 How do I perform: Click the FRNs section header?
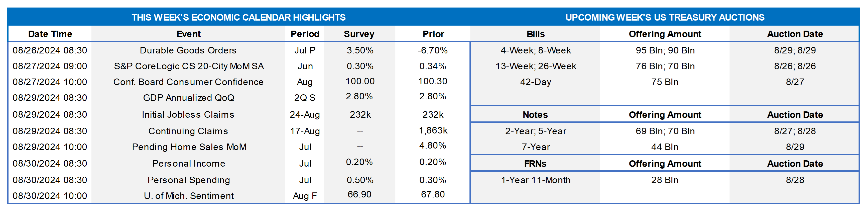[535, 164]
